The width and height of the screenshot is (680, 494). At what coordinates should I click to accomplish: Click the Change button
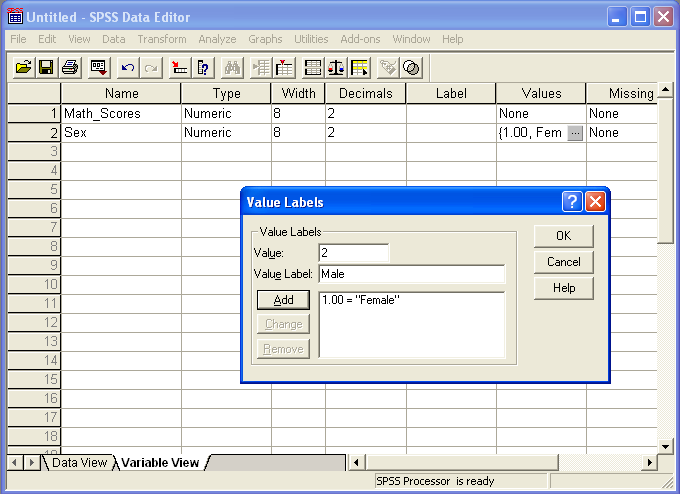[x=283, y=324]
